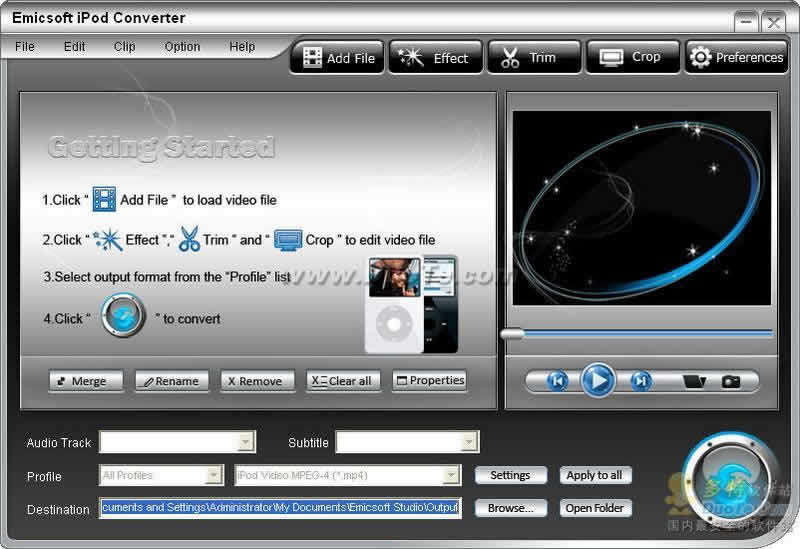This screenshot has width=800, height=549.
Task: Expand the Audio Track dropdown
Action: (246, 442)
